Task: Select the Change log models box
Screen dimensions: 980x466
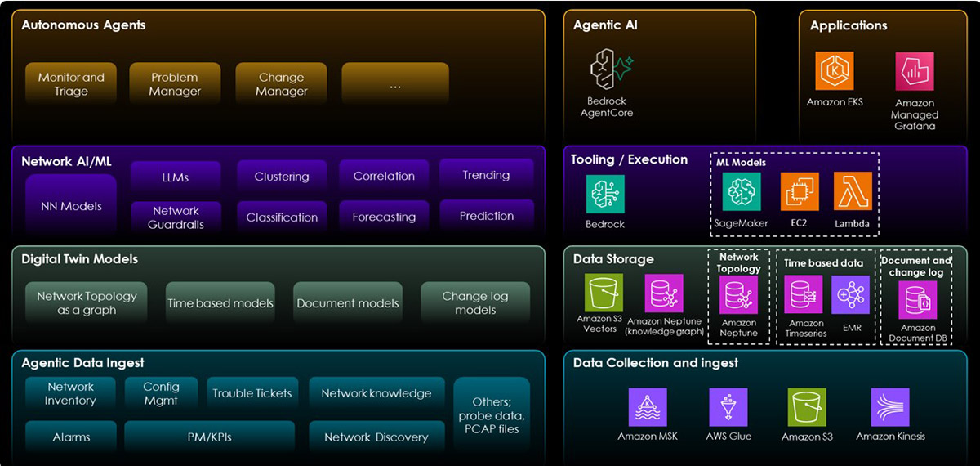Action: point(475,303)
